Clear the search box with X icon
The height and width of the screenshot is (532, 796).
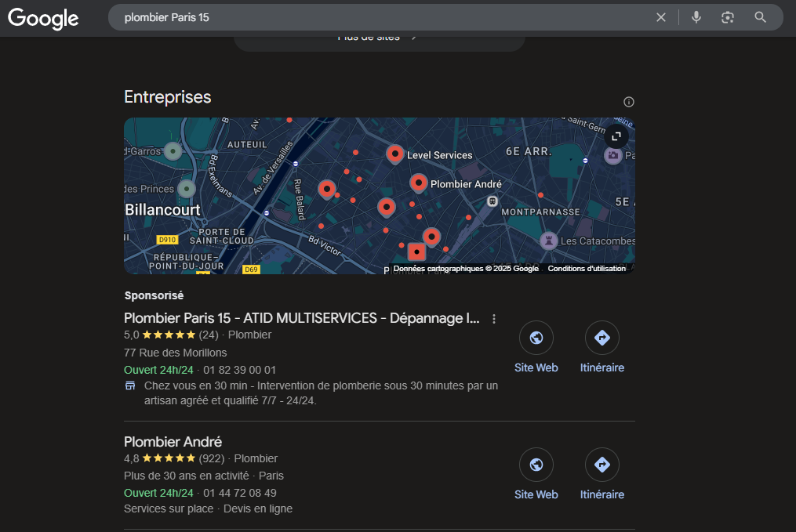(661, 17)
